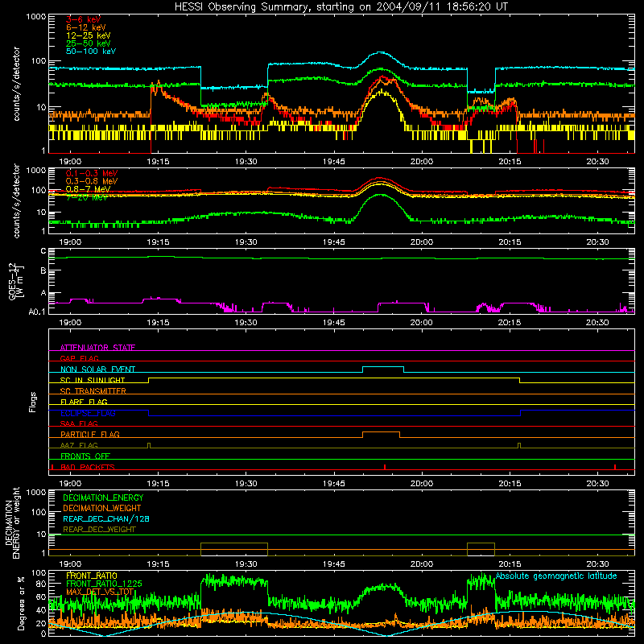Click the 20:30 tick under the decimation panel
The width and height of the screenshot is (644, 644).
click(x=597, y=564)
